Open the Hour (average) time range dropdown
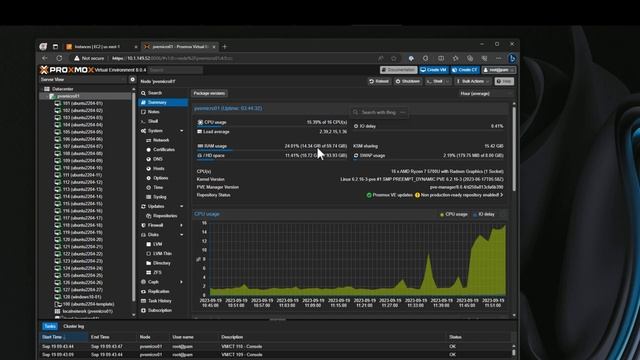The image size is (640, 360). tap(485, 93)
